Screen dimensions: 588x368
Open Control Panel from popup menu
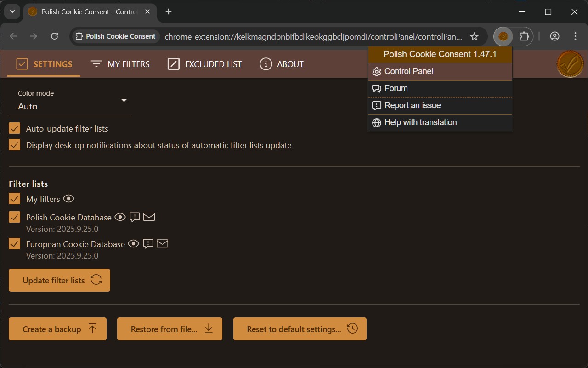[x=440, y=71]
